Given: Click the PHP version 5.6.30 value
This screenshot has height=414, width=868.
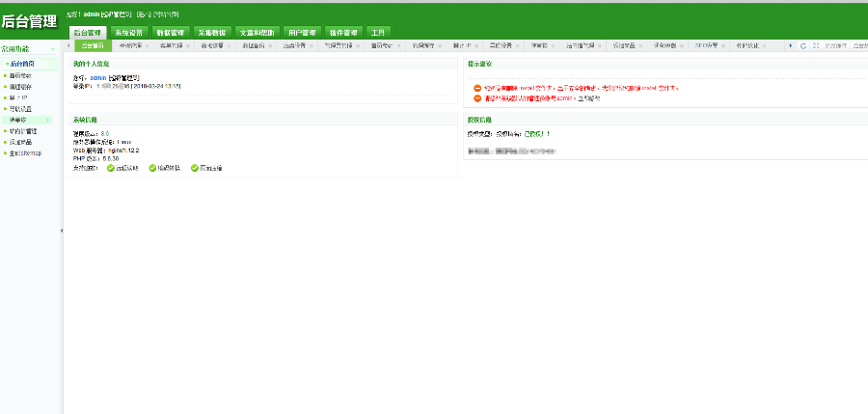Looking at the screenshot, I should [111, 158].
